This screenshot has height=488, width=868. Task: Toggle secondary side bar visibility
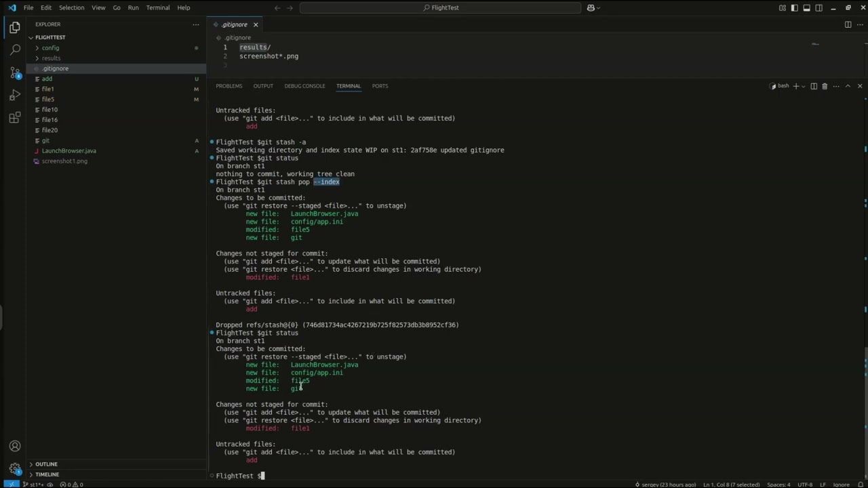tap(818, 7)
